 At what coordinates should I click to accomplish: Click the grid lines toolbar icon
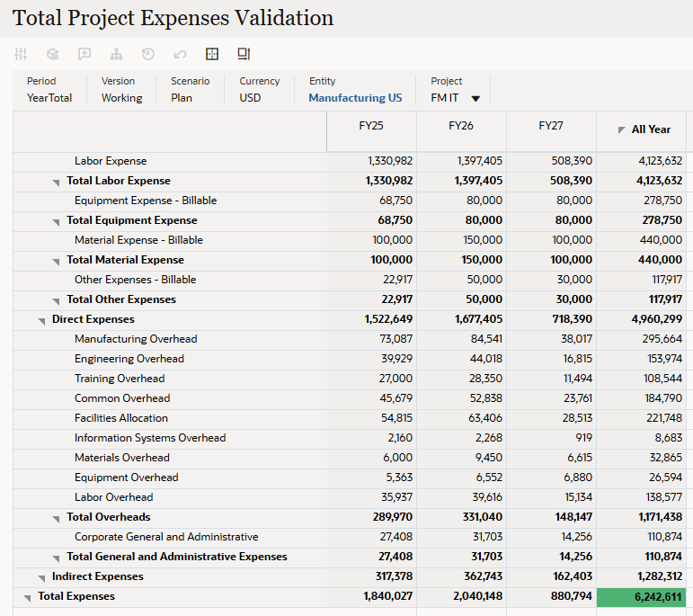[x=212, y=54]
